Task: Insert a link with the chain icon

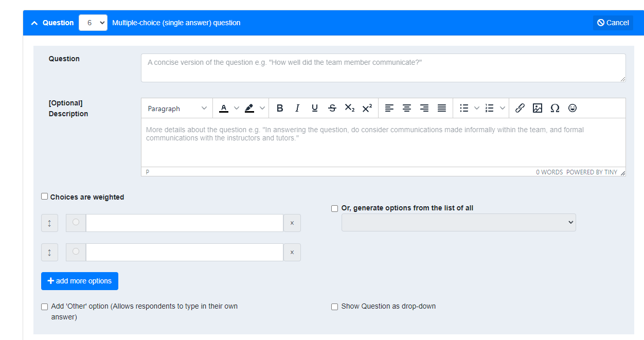Action: pyautogui.click(x=520, y=108)
